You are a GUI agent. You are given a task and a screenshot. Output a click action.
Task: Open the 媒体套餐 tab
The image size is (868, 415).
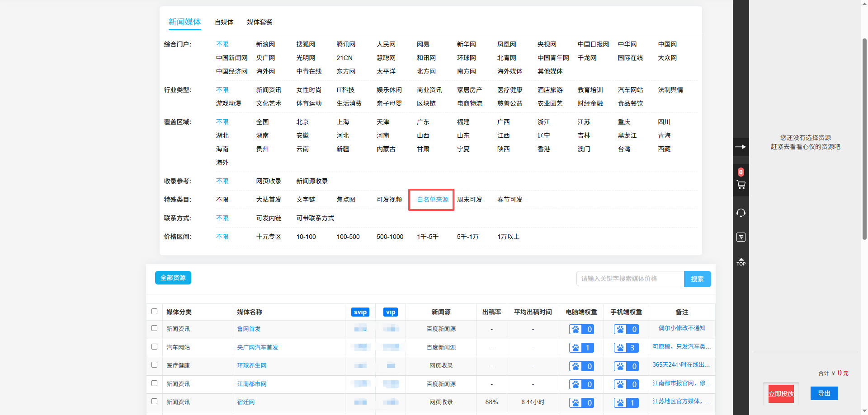259,22
